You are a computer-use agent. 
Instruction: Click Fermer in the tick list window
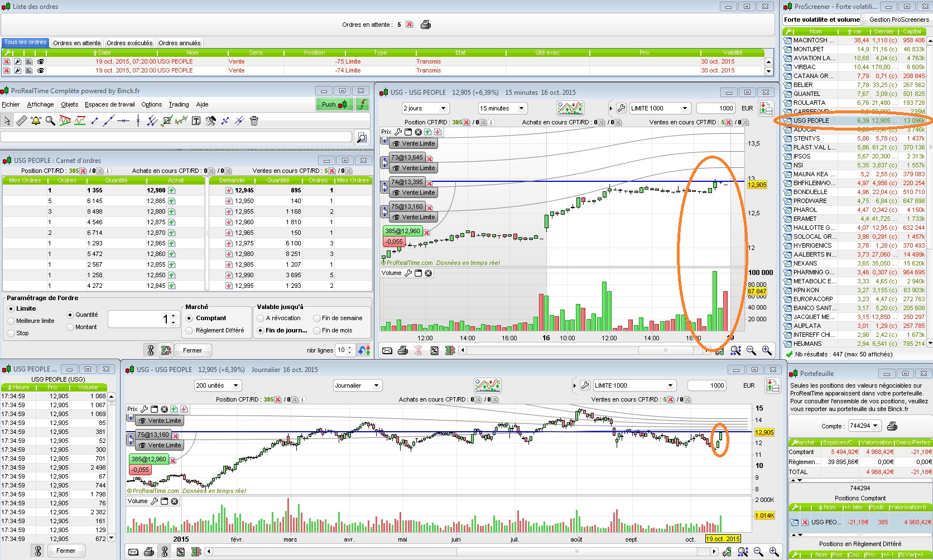click(66, 551)
